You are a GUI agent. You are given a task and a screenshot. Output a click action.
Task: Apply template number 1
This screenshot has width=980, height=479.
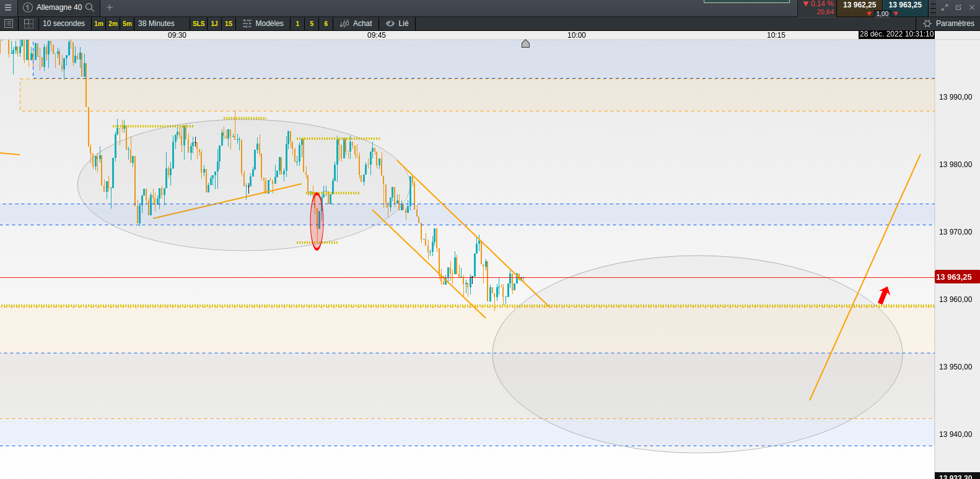pyautogui.click(x=297, y=24)
